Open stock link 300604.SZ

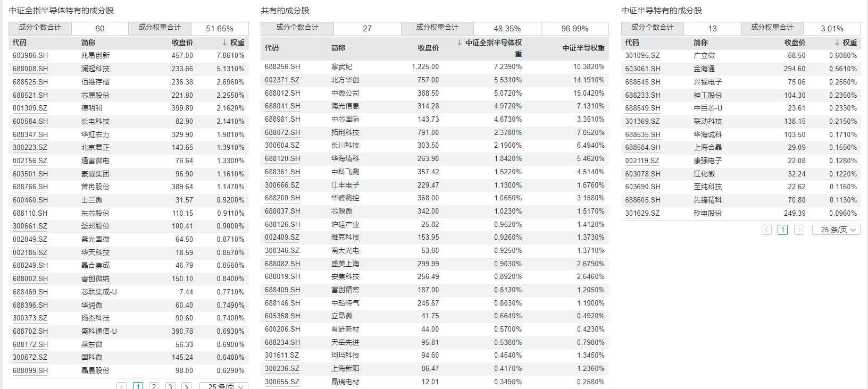click(x=282, y=145)
